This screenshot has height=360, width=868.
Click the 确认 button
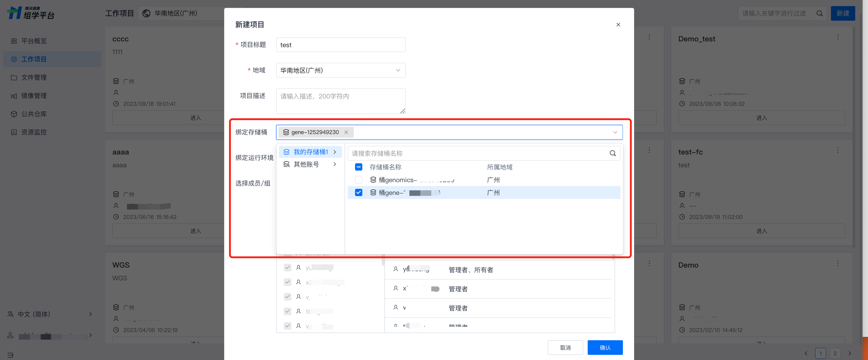click(605, 348)
